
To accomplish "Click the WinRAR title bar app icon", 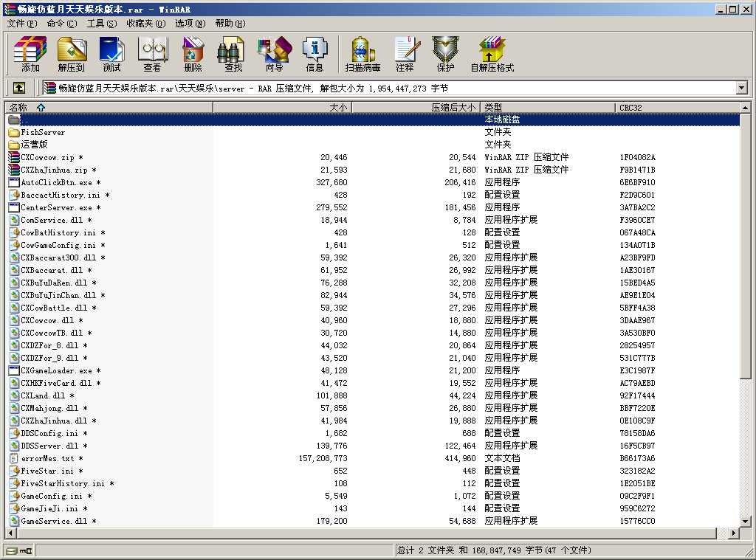I will [x=9, y=9].
